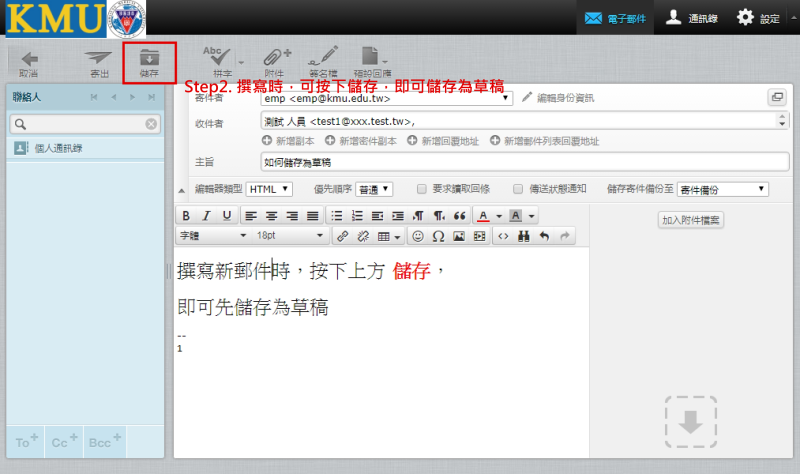Open the insert table dropdown
Image resolution: width=800 pixels, height=474 pixels.
point(389,236)
